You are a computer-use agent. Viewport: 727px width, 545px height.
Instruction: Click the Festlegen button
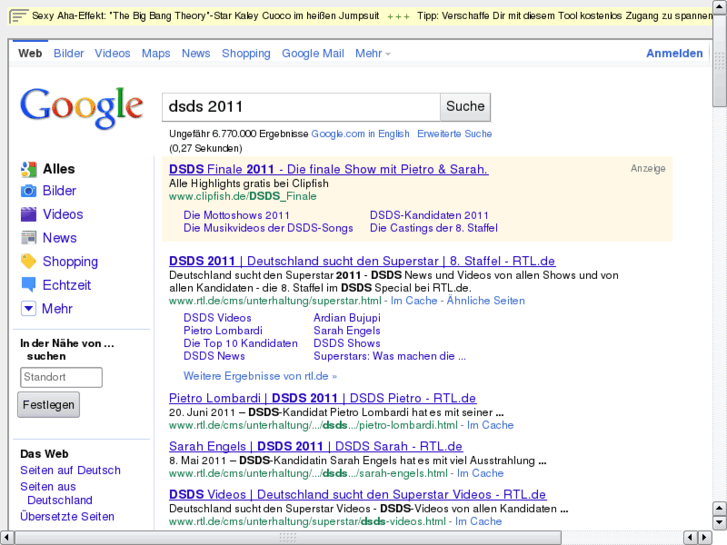49,405
